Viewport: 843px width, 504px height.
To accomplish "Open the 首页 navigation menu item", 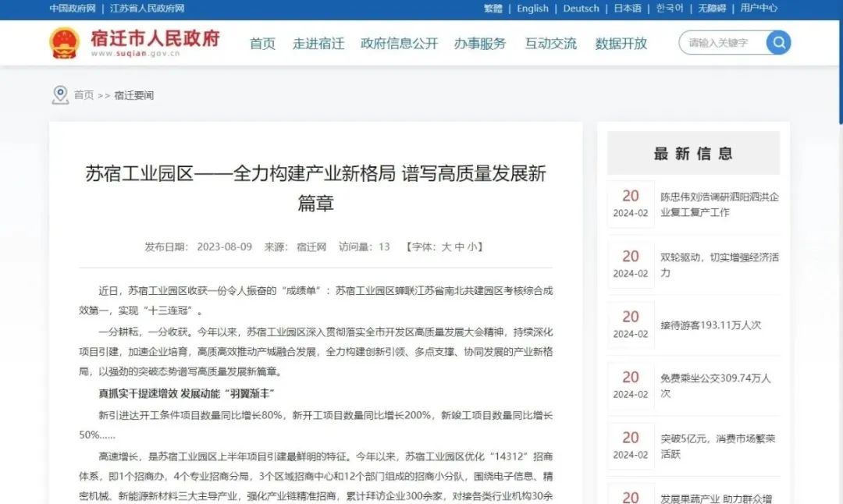I will click(262, 44).
